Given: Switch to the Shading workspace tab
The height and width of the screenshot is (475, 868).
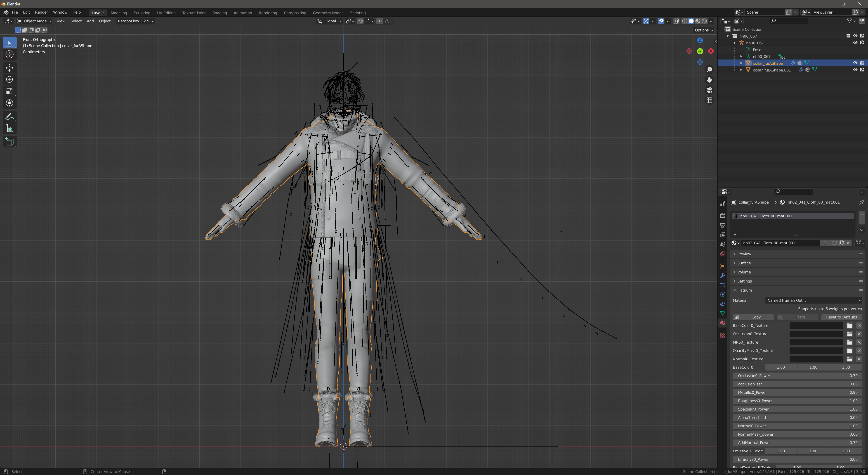Looking at the screenshot, I should click(x=219, y=13).
